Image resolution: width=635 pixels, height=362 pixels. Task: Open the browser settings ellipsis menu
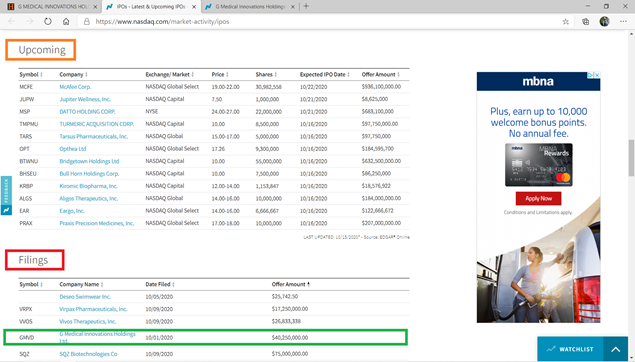623,21
